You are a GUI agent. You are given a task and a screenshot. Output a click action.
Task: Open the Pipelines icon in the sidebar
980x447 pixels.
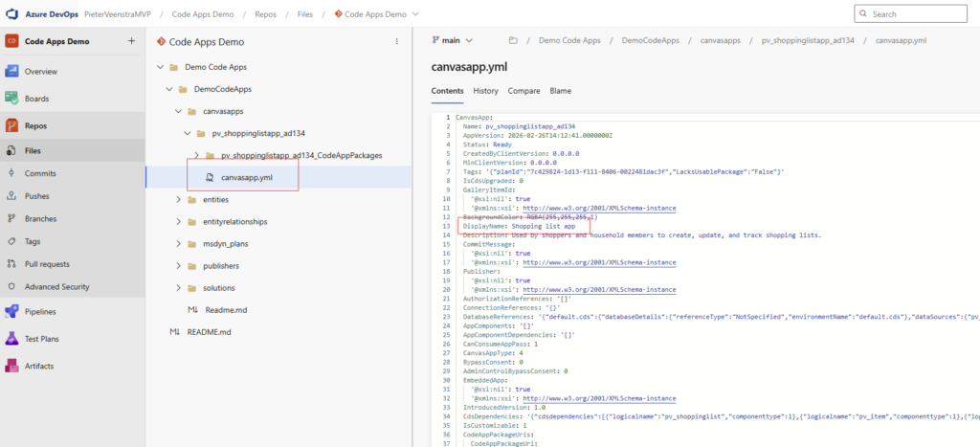[11, 311]
